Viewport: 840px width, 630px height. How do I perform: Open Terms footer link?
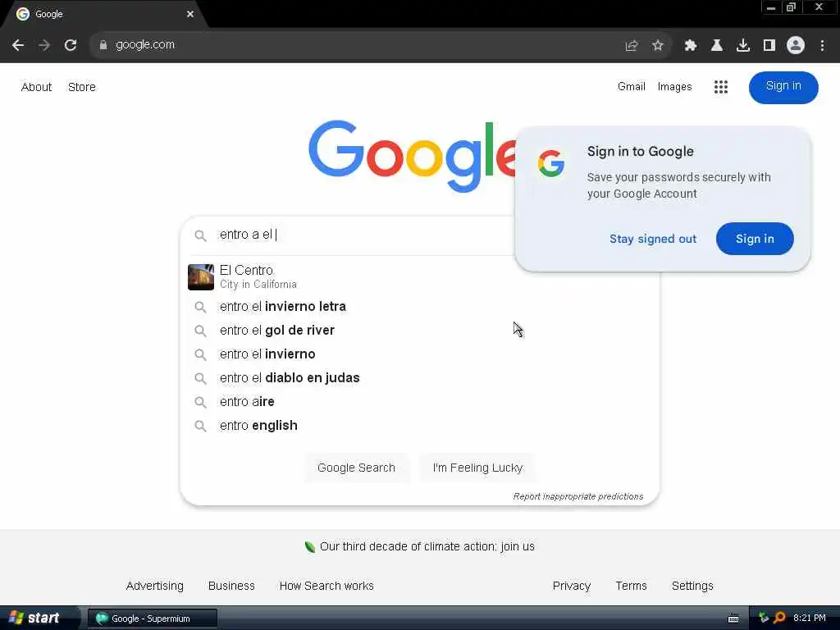[631, 586]
